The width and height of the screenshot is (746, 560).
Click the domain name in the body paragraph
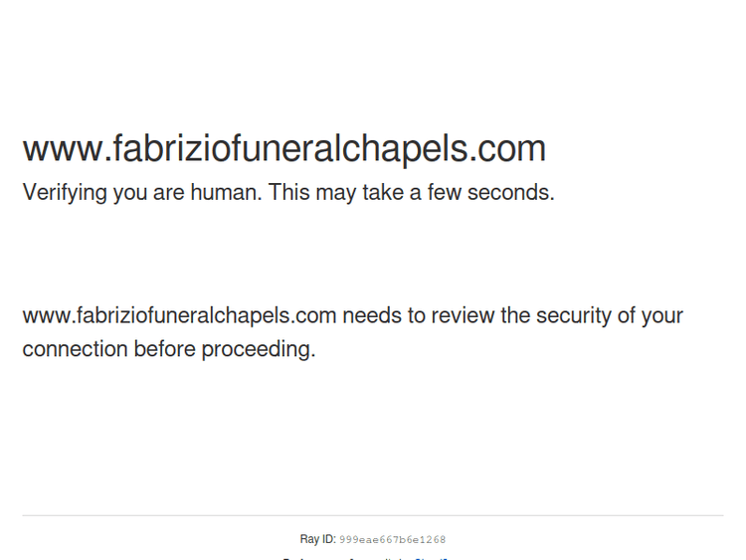[179, 316]
